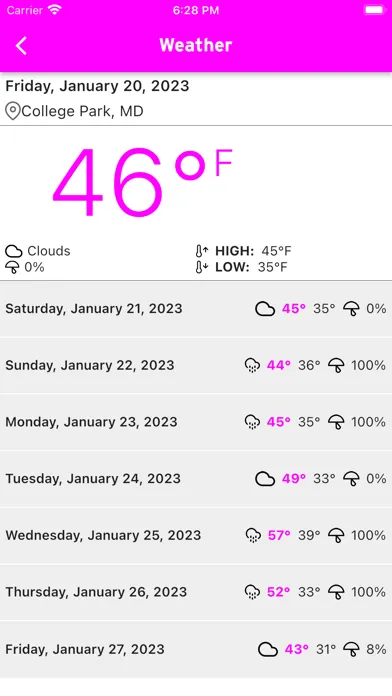Tap the back arrow in header
The height and width of the screenshot is (696, 392).
tap(21, 46)
